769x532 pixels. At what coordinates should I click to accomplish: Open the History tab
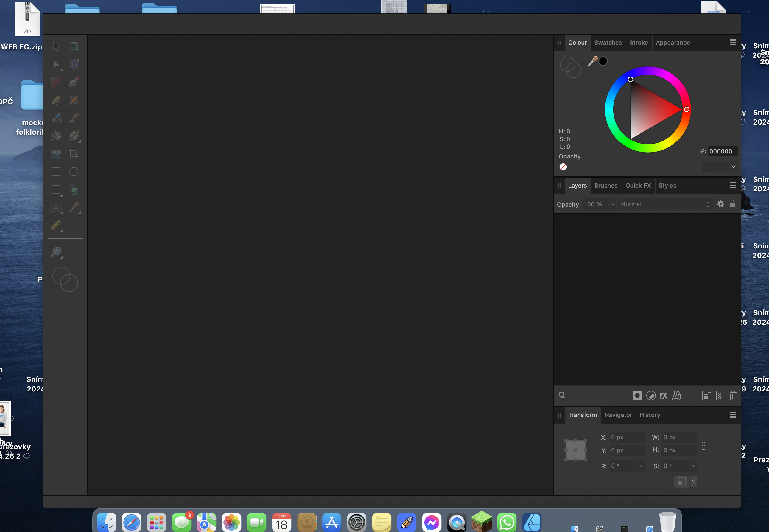pos(649,415)
